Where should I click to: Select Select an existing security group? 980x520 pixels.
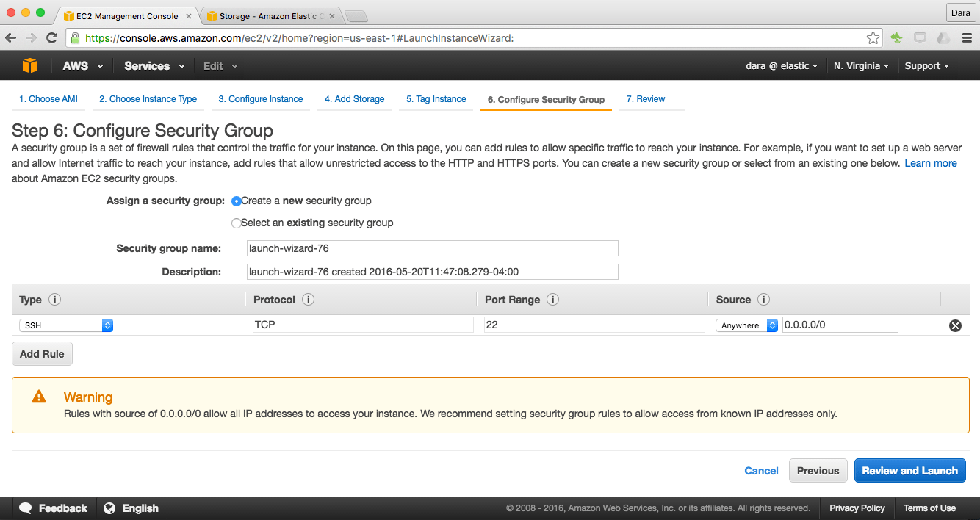click(237, 223)
